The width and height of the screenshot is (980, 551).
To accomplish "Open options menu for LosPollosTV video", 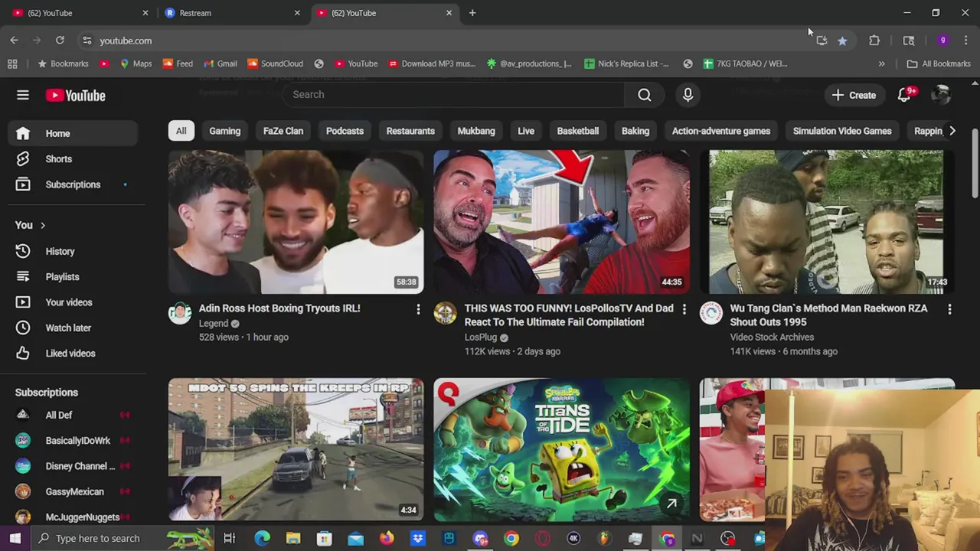I will point(684,309).
